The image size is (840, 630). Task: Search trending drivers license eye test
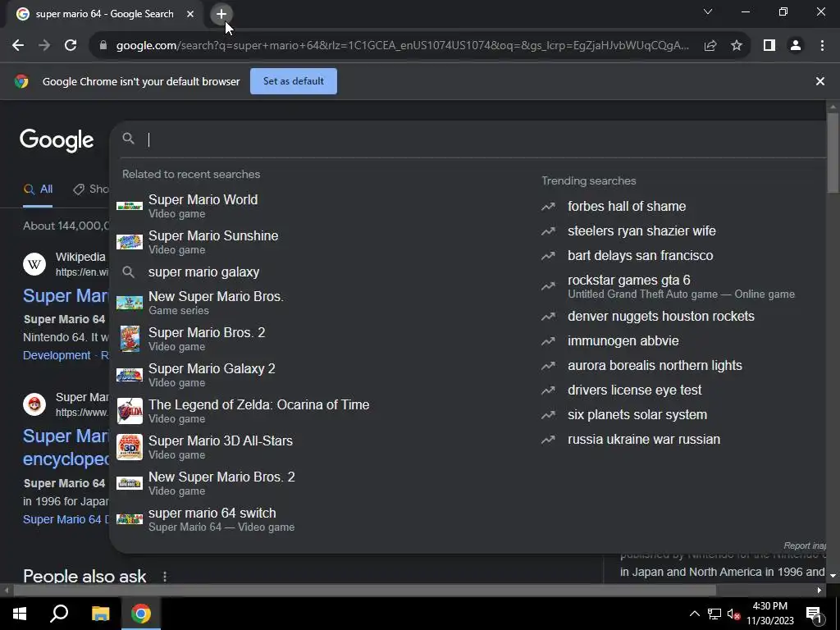click(634, 390)
